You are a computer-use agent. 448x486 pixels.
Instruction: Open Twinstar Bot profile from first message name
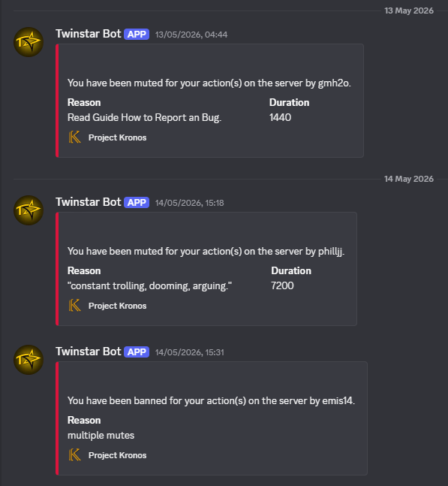[x=89, y=34]
